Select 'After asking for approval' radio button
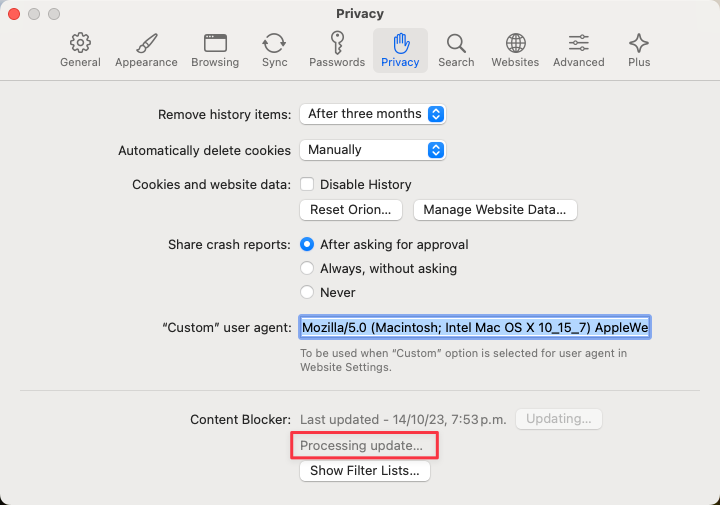720x505 pixels. pos(308,244)
